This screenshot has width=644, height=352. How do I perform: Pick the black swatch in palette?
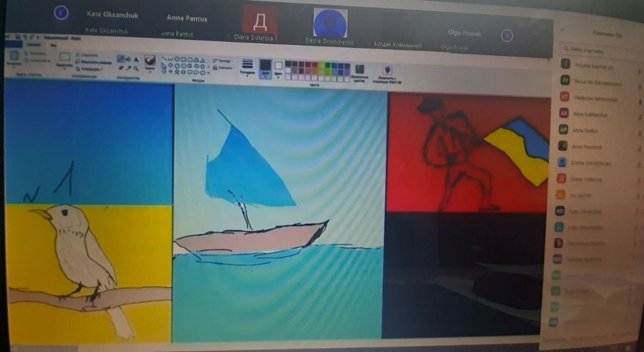click(x=288, y=64)
